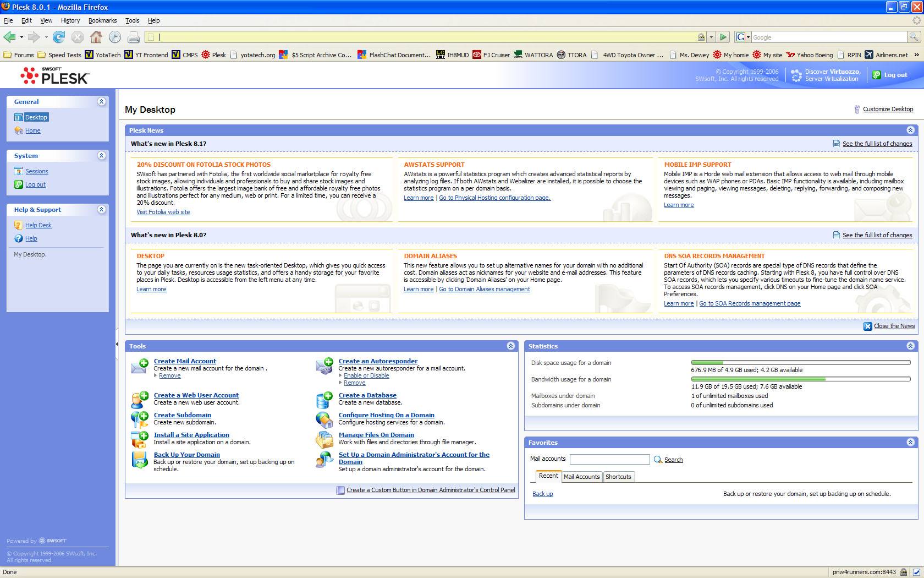Switch to the Mail Accounts tab
The image size is (924, 578).
click(581, 477)
